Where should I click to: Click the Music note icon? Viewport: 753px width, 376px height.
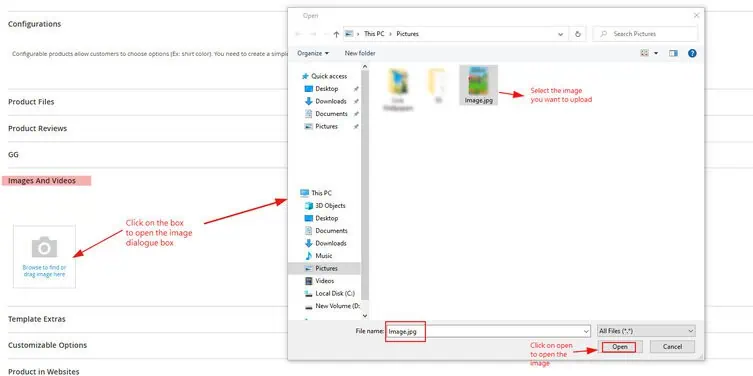[309, 255]
